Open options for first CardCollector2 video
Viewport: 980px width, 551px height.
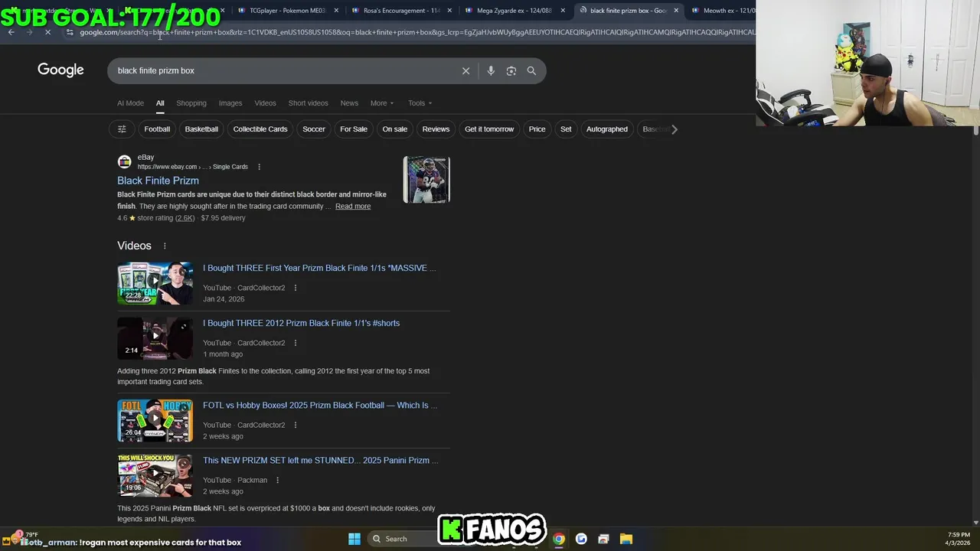click(295, 288)
